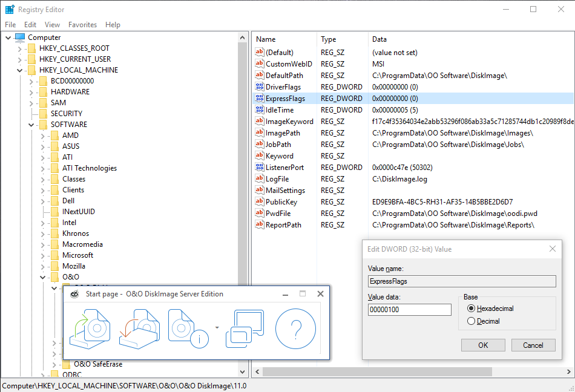
Task: Click the Computer icon at tree root
Action: [x=20, y=38]
